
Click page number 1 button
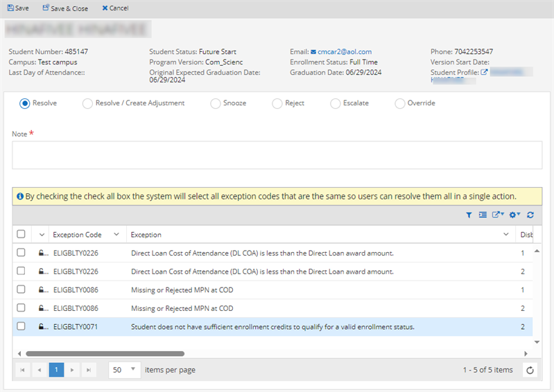click(x=56, y=370)
